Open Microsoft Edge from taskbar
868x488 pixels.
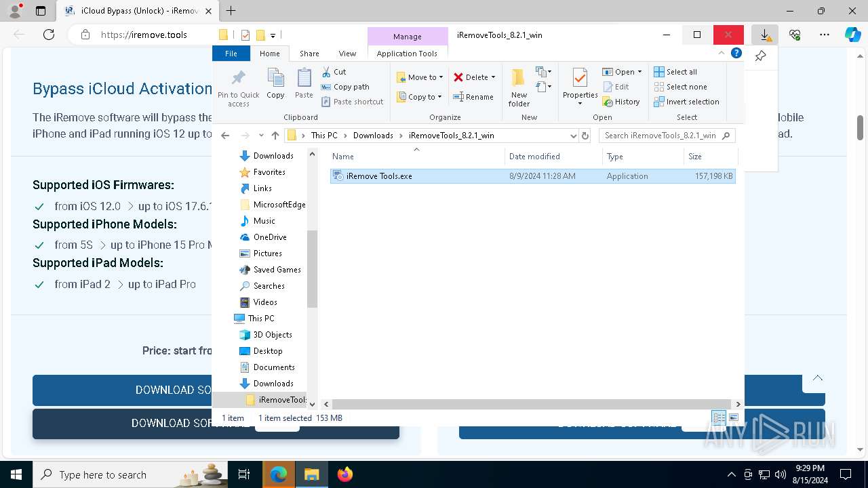click(279, 474)
